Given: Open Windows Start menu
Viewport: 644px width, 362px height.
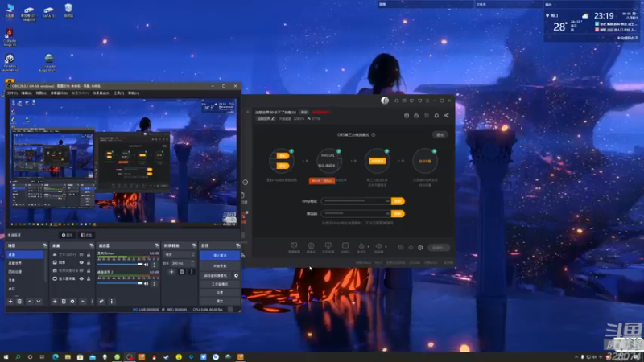Looking at the screenshot, I should tap(6, 357).
